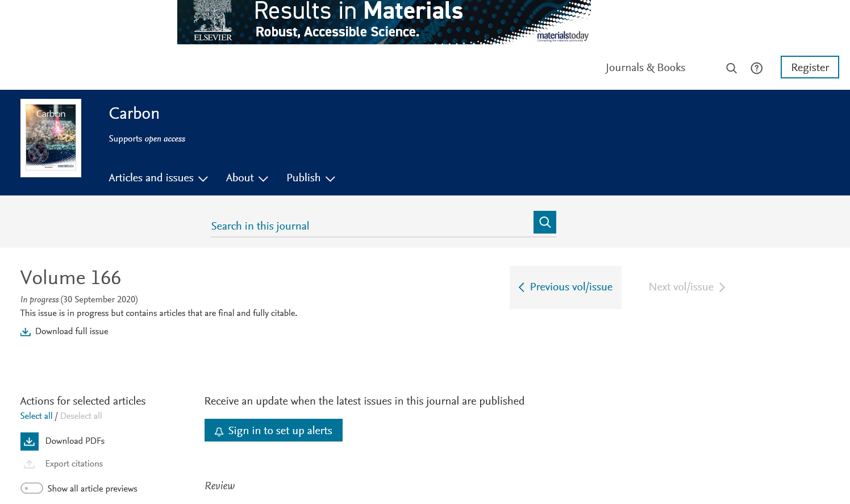Open the help question mark icon
Image resolution: width=850 pixels, height=504 pixels.
(756, 68)
